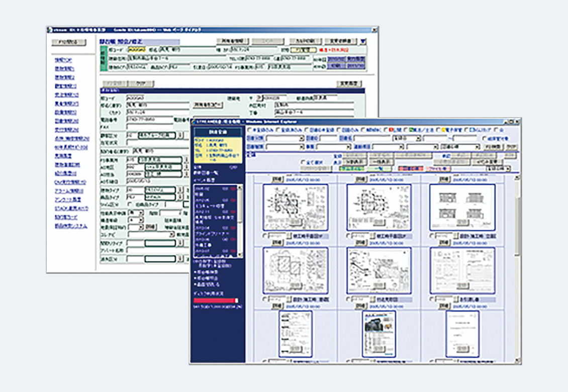Click the green filter icon in the top radio row
The image size is (568, 392).
pyautogui.click(x=412, y=130)
